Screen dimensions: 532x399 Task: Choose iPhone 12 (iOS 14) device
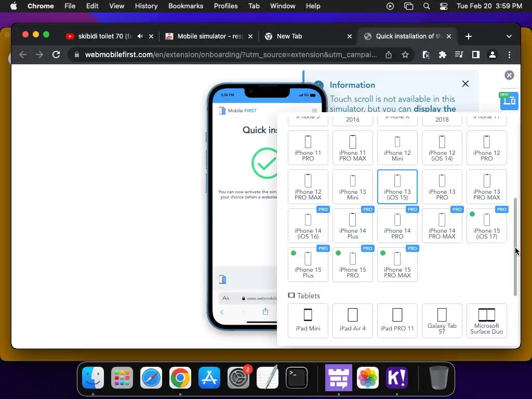point(442,148)
